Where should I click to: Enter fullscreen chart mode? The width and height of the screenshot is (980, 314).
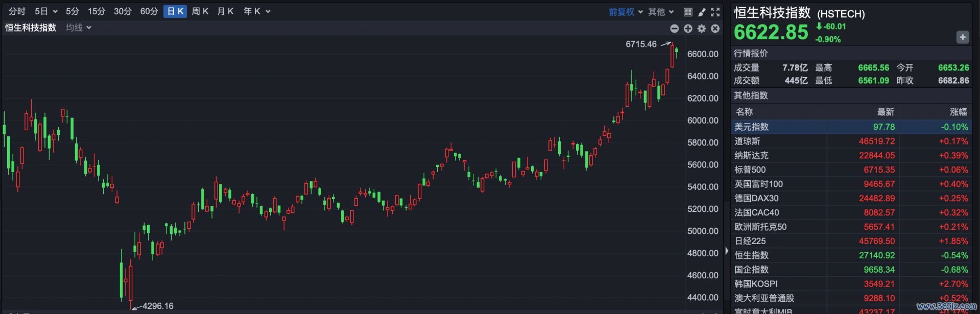click(715, 12)
